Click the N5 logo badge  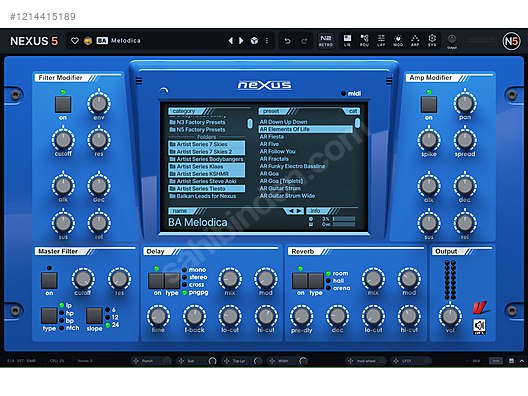[511, 41]
